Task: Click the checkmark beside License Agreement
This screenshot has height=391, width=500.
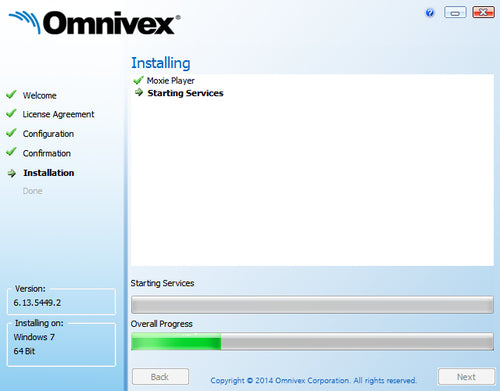Action: point(11,113)
